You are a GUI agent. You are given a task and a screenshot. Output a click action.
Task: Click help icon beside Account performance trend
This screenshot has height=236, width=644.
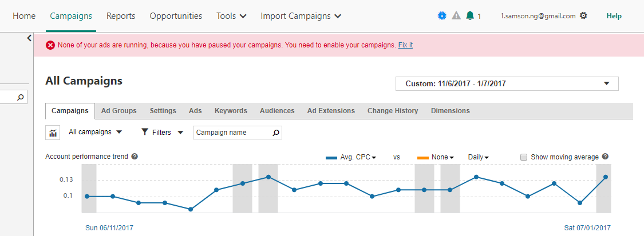(x=135, y=157)
